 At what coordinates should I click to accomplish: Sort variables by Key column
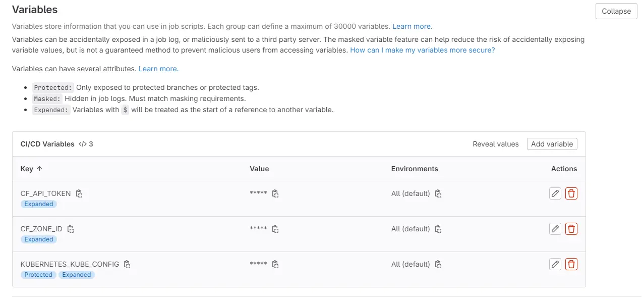click(x=31, y=169)
